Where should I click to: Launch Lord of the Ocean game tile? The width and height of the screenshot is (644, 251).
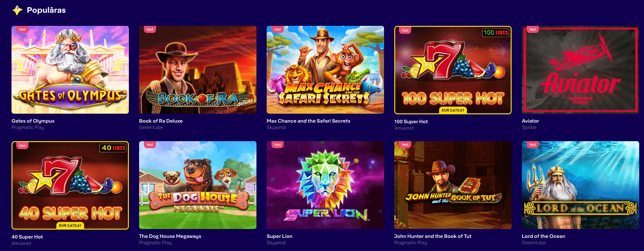point(580,185)
